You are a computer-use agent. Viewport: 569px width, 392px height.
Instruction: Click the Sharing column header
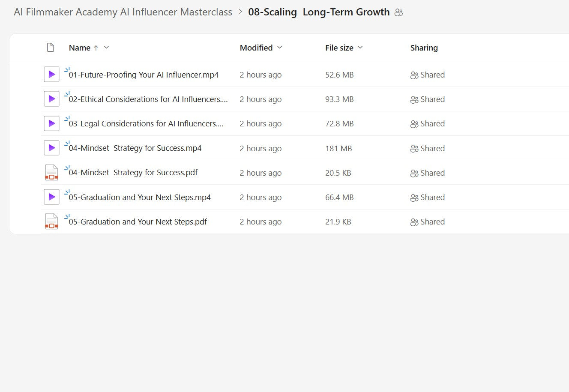click(424, 48)
